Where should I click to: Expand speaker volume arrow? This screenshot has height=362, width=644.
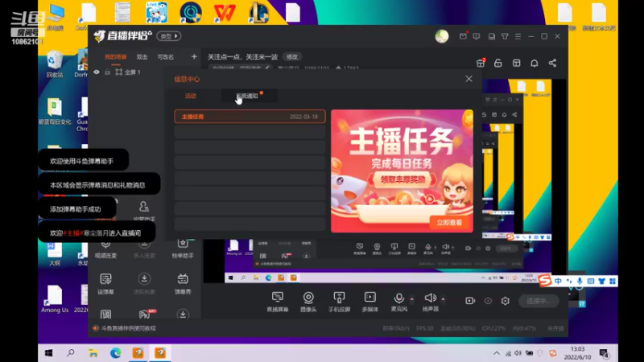pyautogui.click(x=444, y=299)
